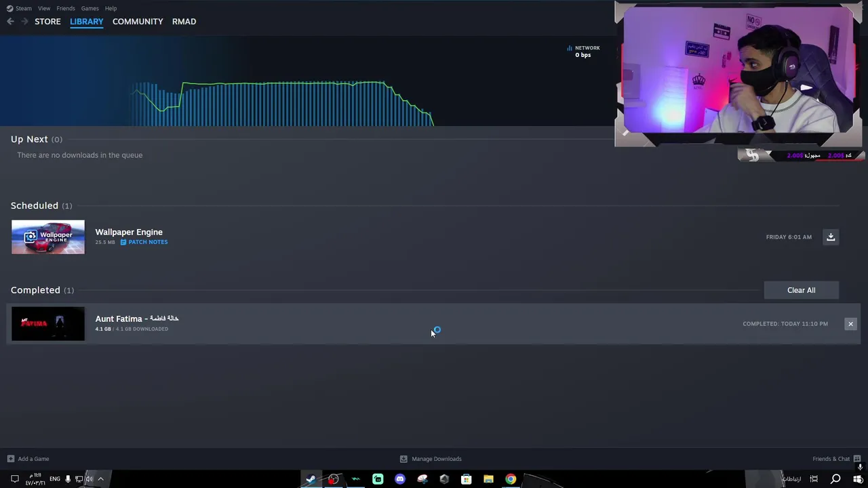
Task: Click the no downloads in queue message
Action: click(x=80, y=155)
